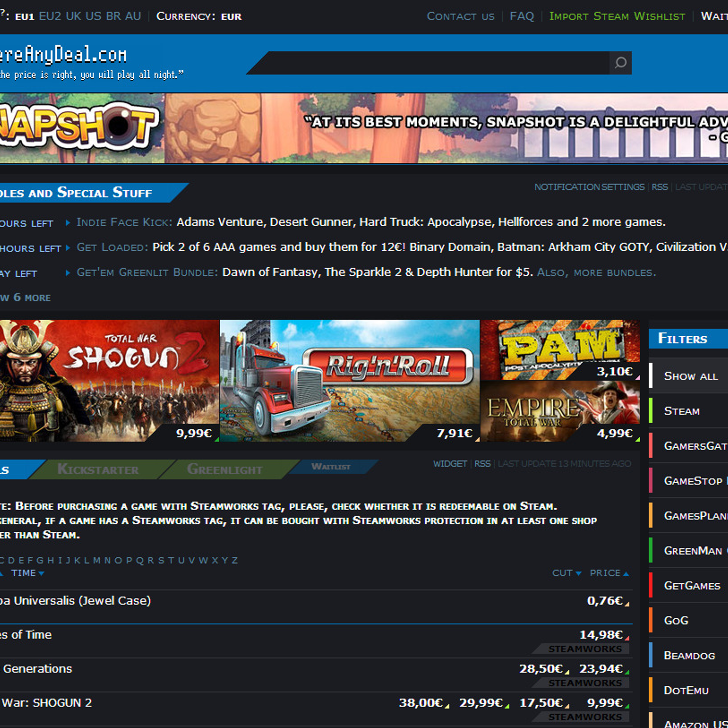
Task: Click the 38,00€ Shogun 2 price
Action: [x=421, y=703]
